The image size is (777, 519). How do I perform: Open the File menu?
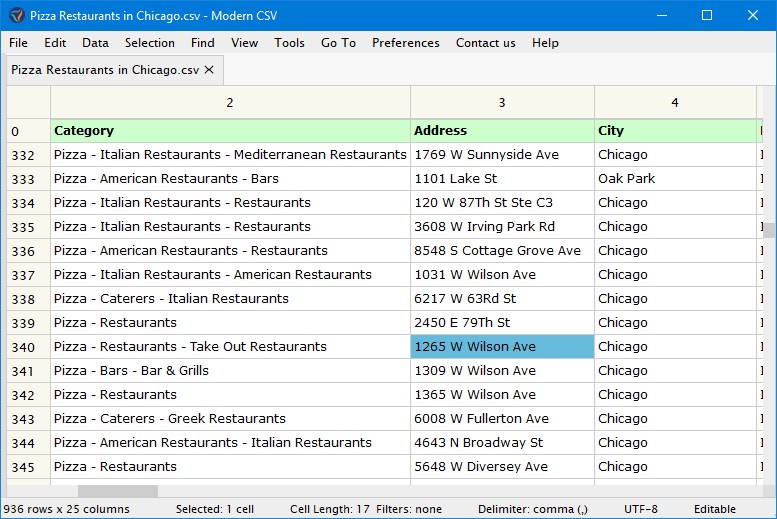18,43
